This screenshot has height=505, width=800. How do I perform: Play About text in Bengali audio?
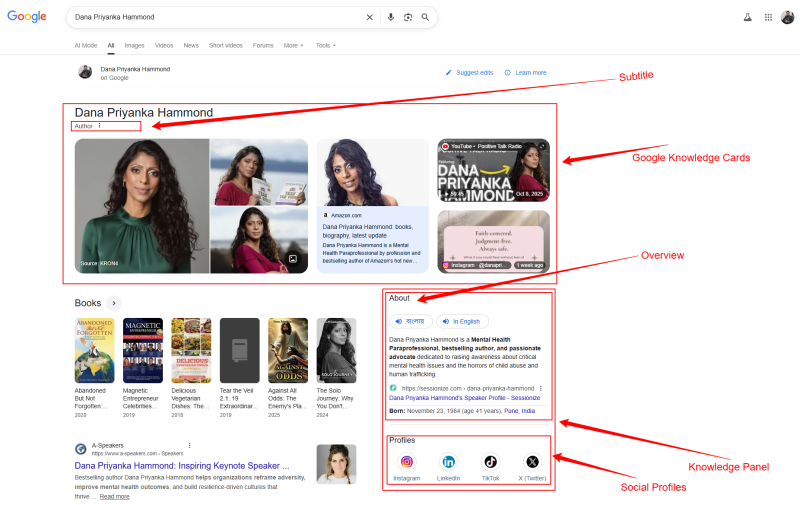pyautogui.click(x=411, y=321)
